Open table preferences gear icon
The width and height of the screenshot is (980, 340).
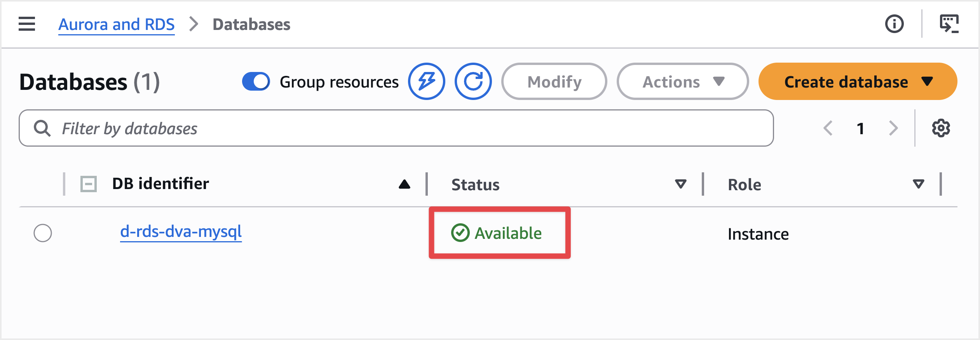(x=941, y=128)
